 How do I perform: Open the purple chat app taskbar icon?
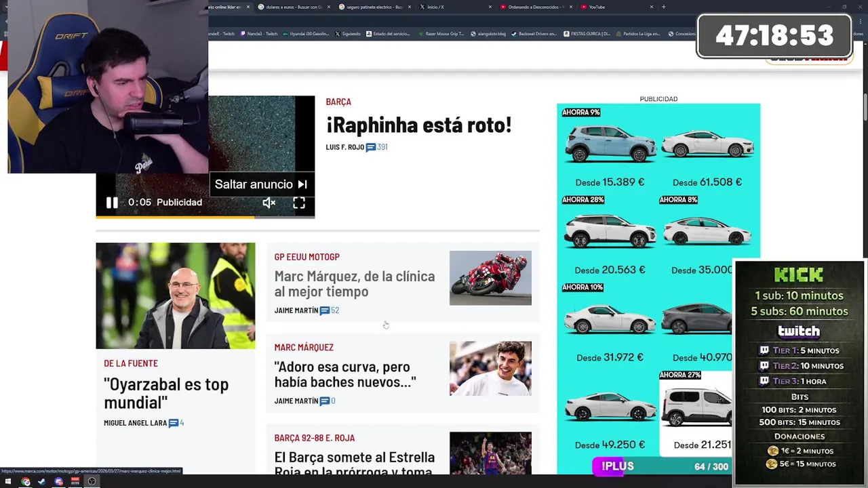pyautogui.click(x=59, y=482)
